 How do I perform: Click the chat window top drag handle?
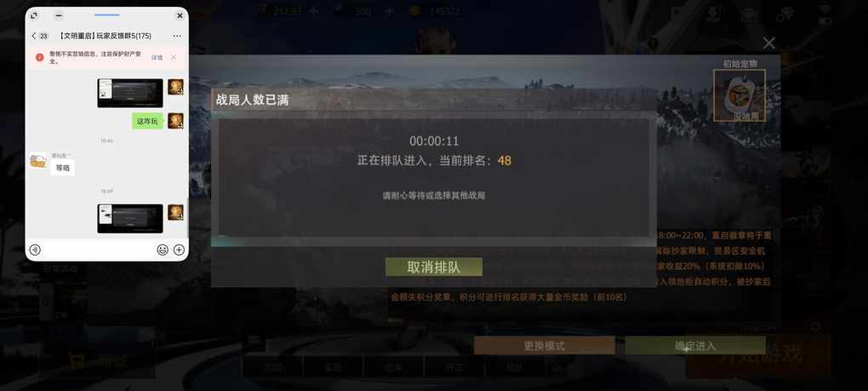click(107, 15)
